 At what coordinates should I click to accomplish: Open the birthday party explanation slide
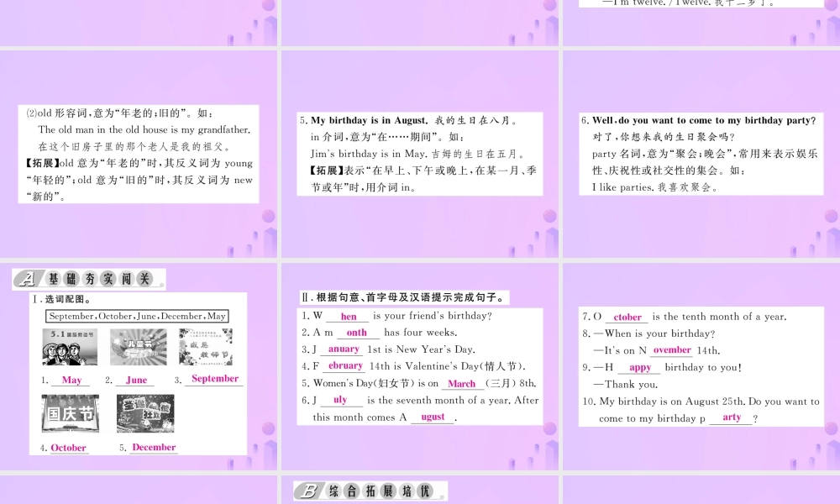(x=701, y=154)
